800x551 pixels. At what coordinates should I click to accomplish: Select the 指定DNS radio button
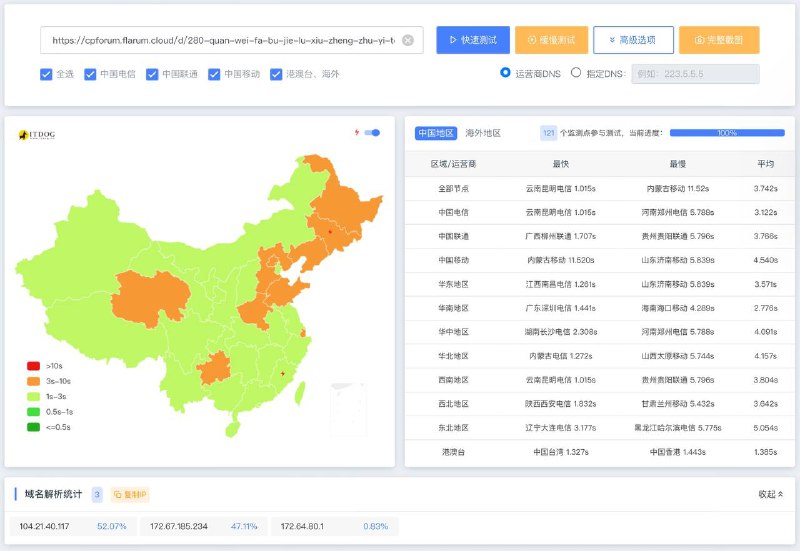pyautogui.click(x=576, y=72)
